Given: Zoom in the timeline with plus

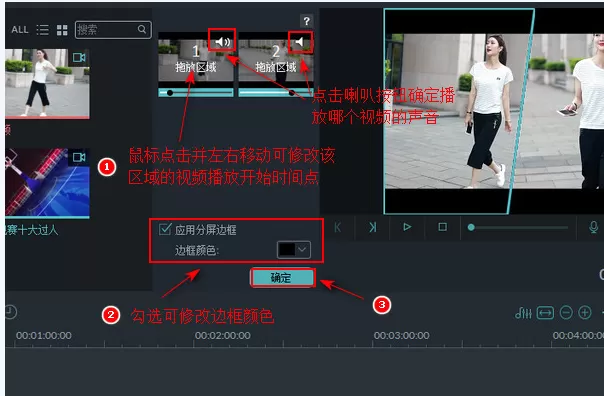Looking at the screenshot, I should 585,312.
